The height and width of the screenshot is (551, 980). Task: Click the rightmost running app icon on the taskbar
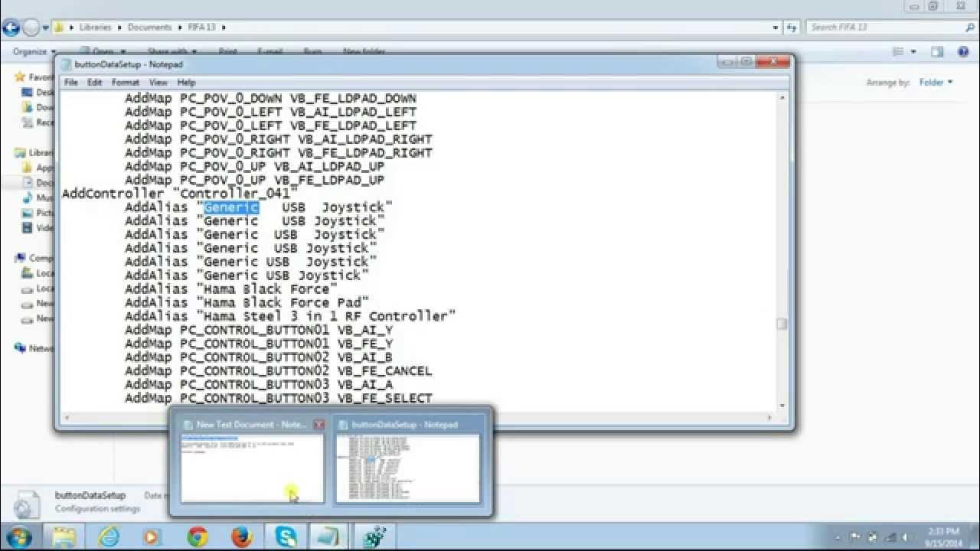[374, 537]
